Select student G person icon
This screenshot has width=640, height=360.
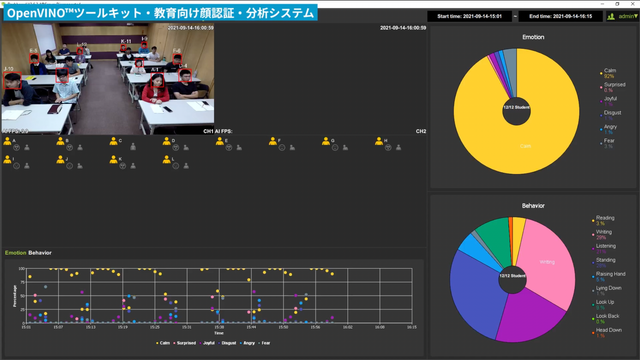pos(325,141)
